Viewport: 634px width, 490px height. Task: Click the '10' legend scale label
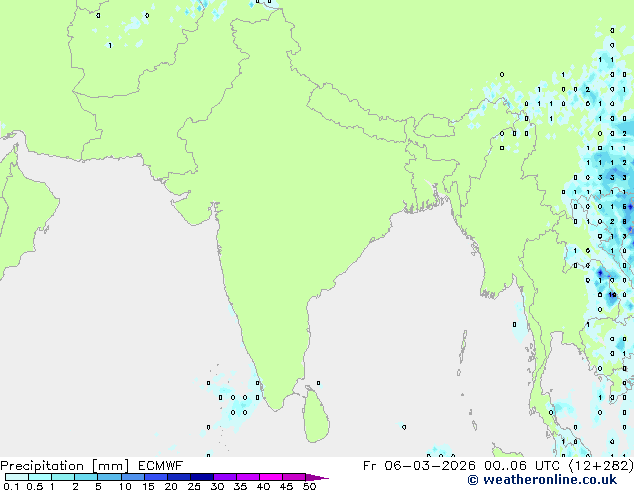125,486
